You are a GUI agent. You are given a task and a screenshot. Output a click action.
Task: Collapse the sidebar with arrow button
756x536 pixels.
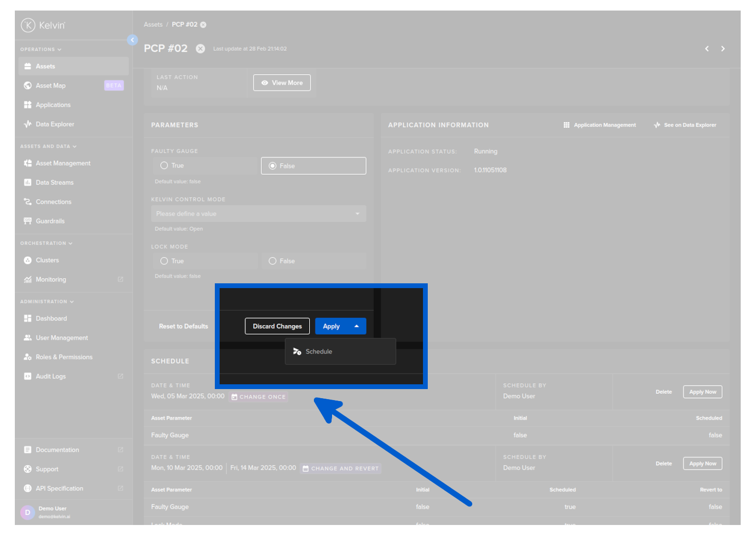(x=133, y=40)
